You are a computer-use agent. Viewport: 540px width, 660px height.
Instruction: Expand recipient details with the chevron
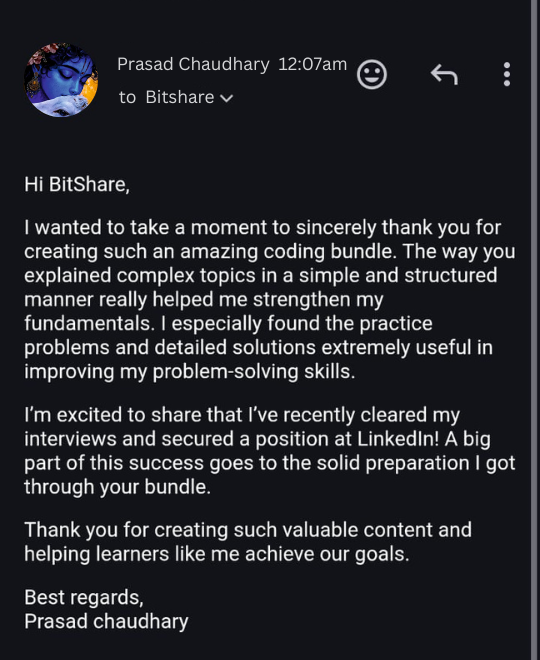click(x=226, y=98)
